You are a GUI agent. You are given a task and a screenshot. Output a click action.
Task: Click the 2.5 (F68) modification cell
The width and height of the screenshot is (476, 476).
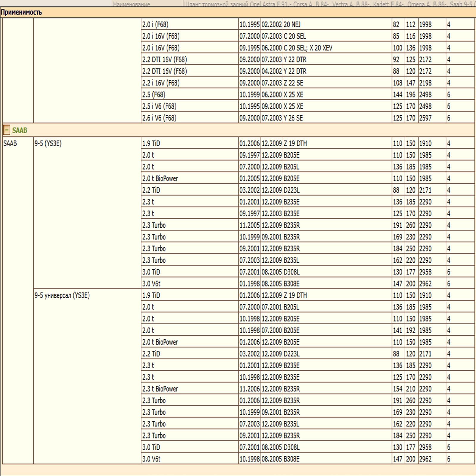coord(154,95)
